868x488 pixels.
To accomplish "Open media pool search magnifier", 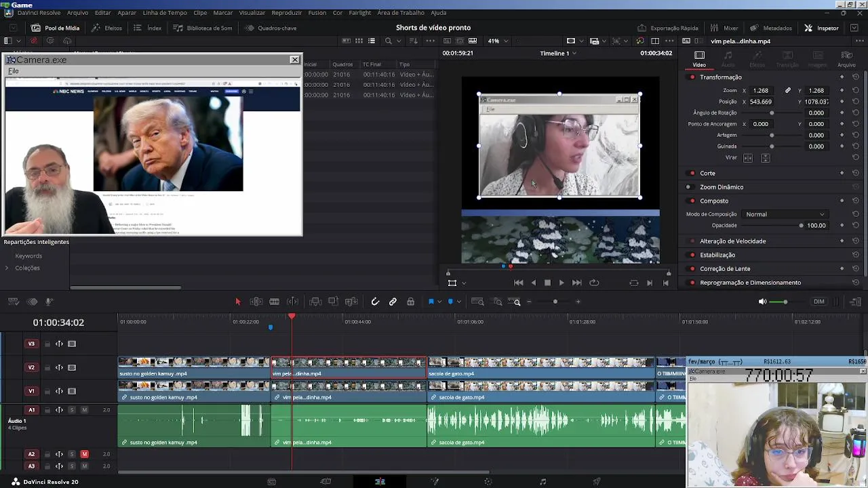I will coord(388,41).
